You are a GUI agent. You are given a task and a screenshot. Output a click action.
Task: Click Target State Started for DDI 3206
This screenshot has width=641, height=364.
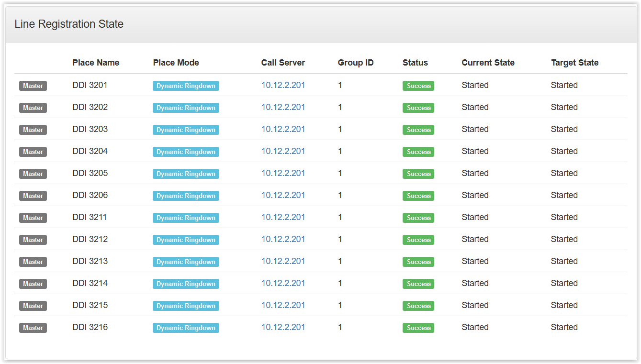pyautogui.click(x=564, y=195)
